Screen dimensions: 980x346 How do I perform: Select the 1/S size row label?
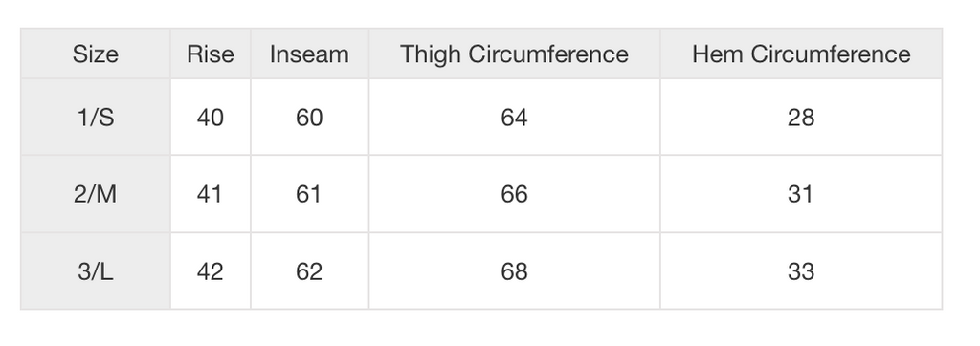click(96, 118)
